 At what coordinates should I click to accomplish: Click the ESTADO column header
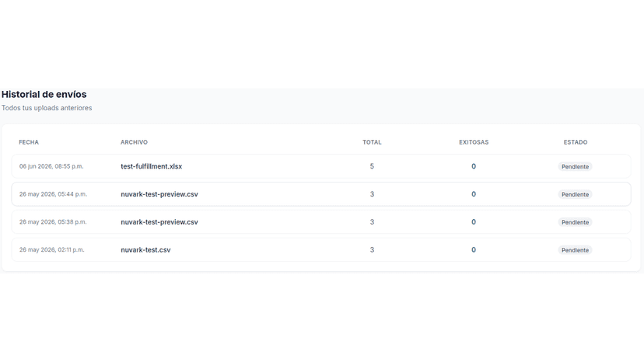[x=576, y=142]
